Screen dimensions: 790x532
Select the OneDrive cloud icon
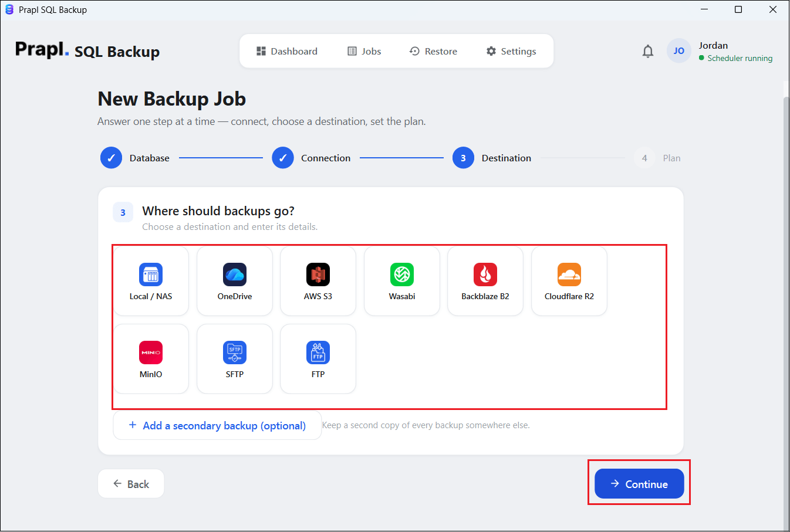235,275
